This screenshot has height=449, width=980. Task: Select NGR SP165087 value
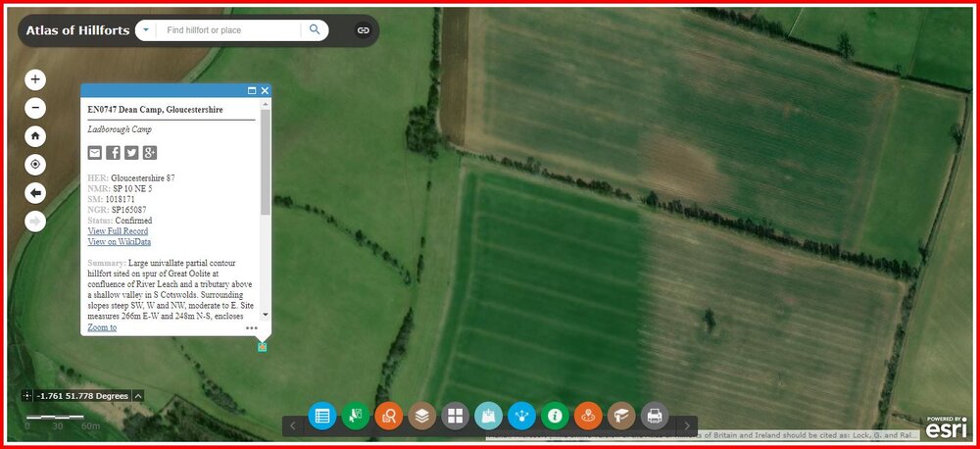click(x=129, y=210)
